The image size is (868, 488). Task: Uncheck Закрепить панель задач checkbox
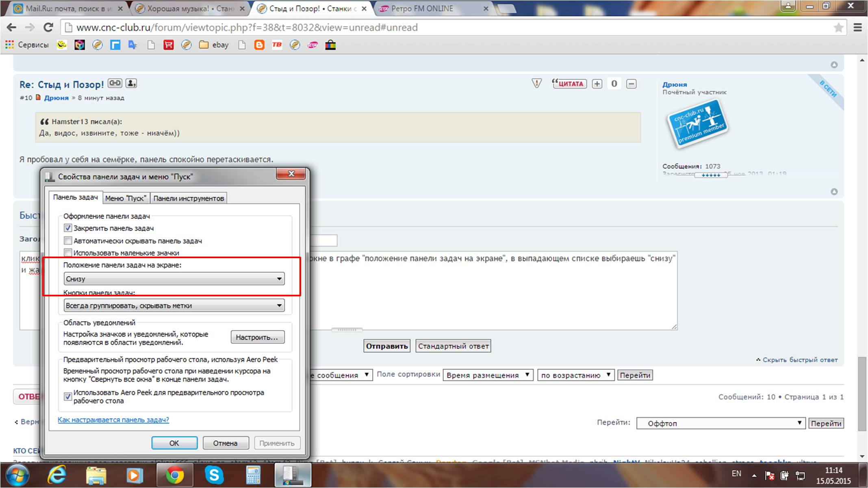68,228
